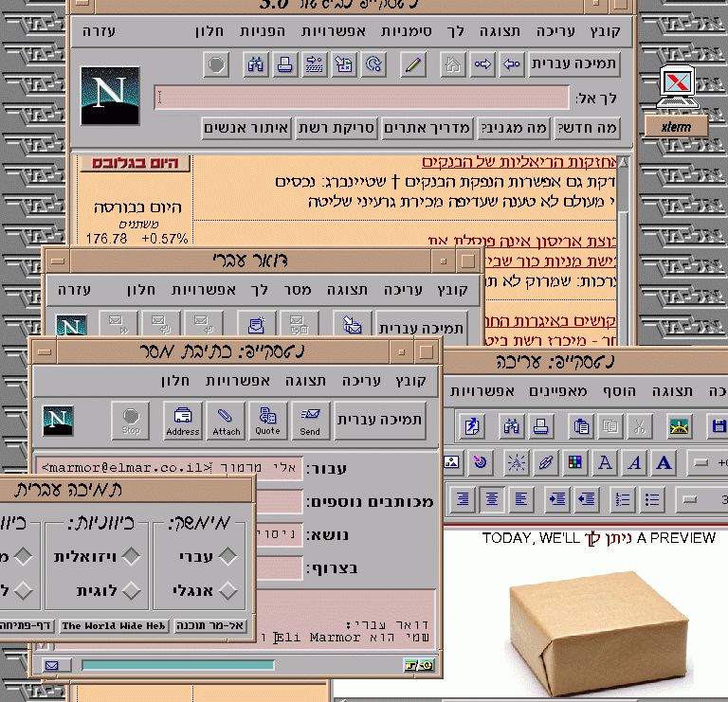
Task: Click the pencil Edit icon in browser
Action: click(x=412, y=64)
